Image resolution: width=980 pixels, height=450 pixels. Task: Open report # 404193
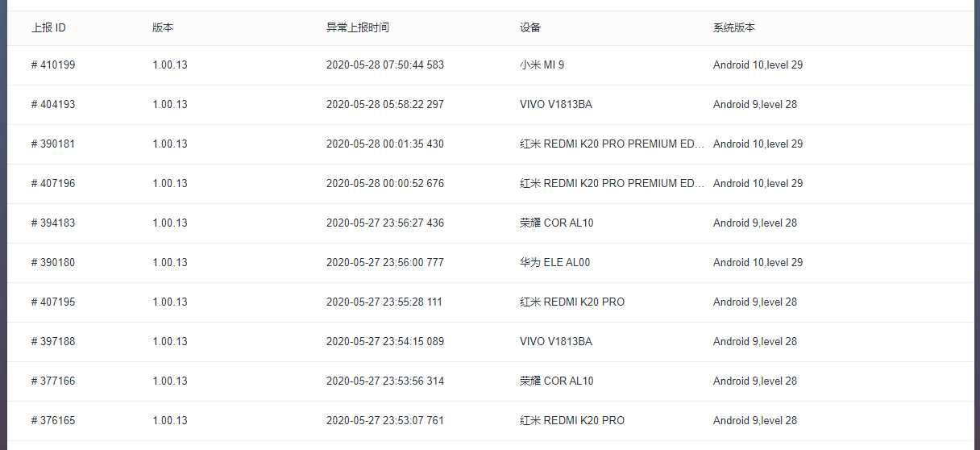53,104
